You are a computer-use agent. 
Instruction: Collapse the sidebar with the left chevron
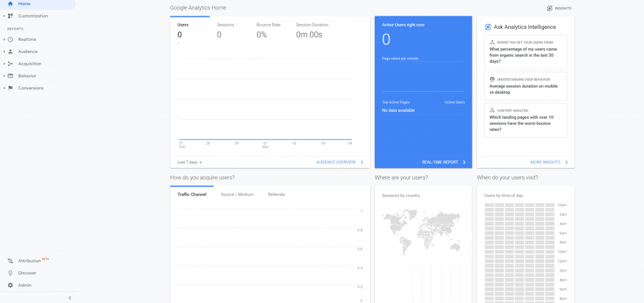pos(70,298)
